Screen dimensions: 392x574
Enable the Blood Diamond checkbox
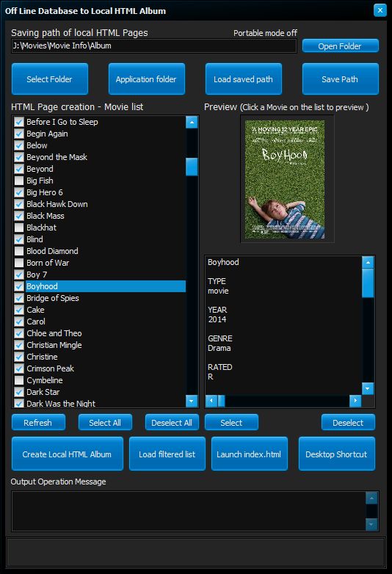pos(19,251)
